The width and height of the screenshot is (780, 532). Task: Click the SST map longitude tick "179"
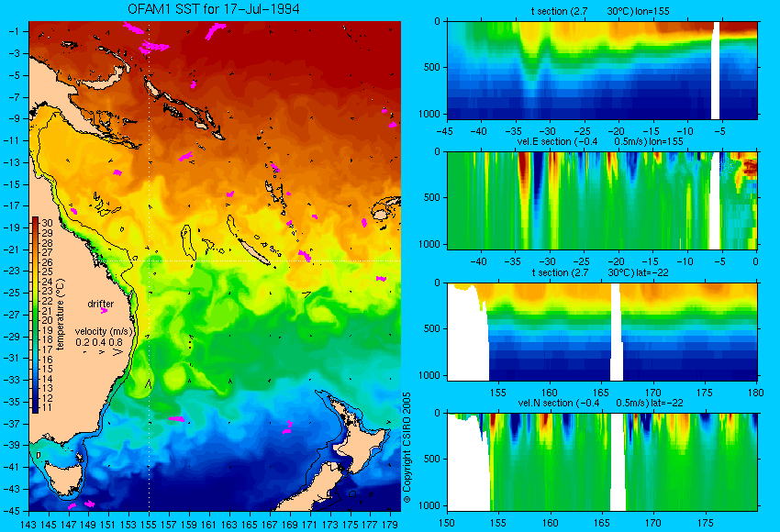click(390, 524)
